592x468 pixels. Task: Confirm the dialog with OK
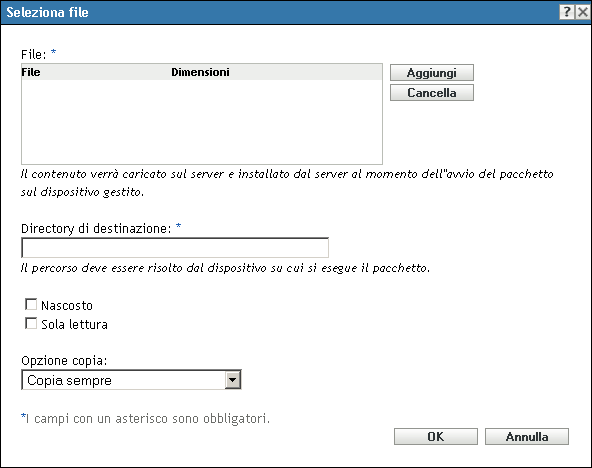[x=436, y=437]
